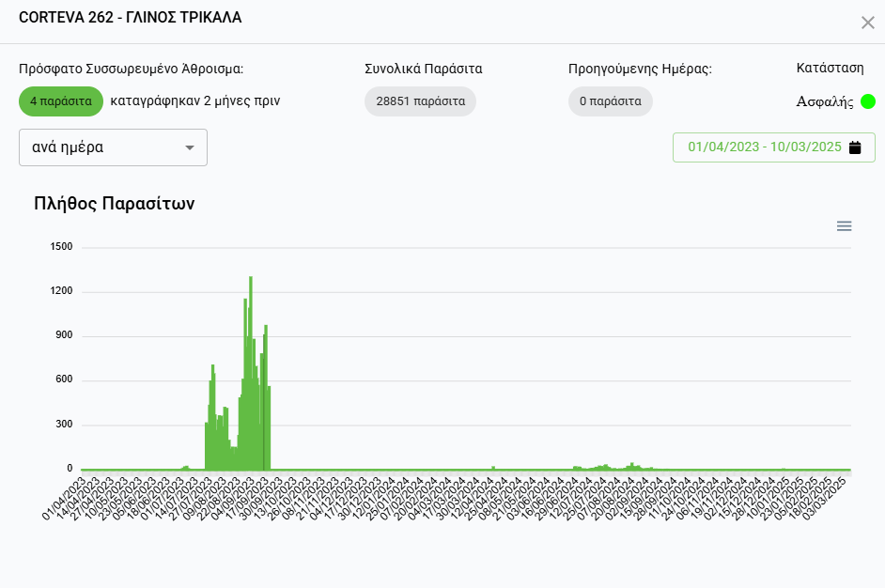Open the chart hamburger menu
Viewport: 885px width, 588px height.
[844, 225]
